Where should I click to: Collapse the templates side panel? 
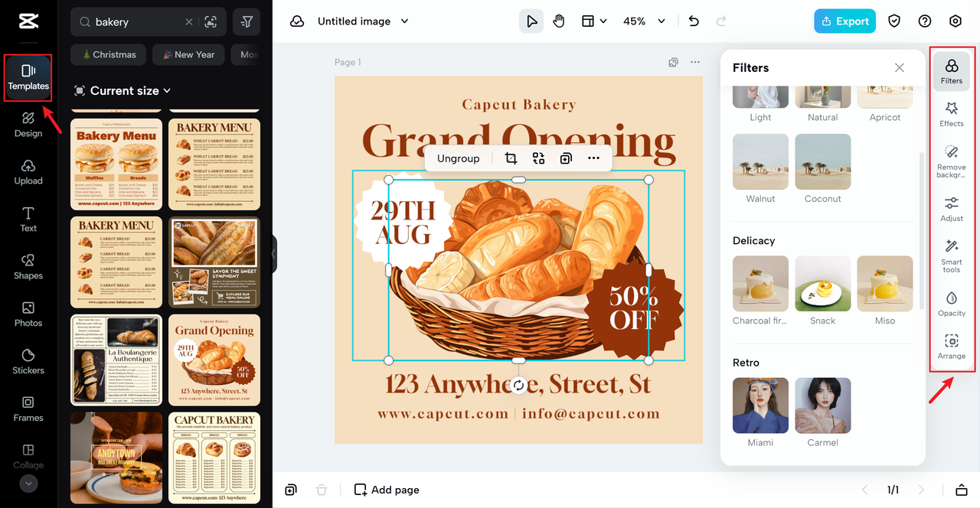[x=273, y=254]
